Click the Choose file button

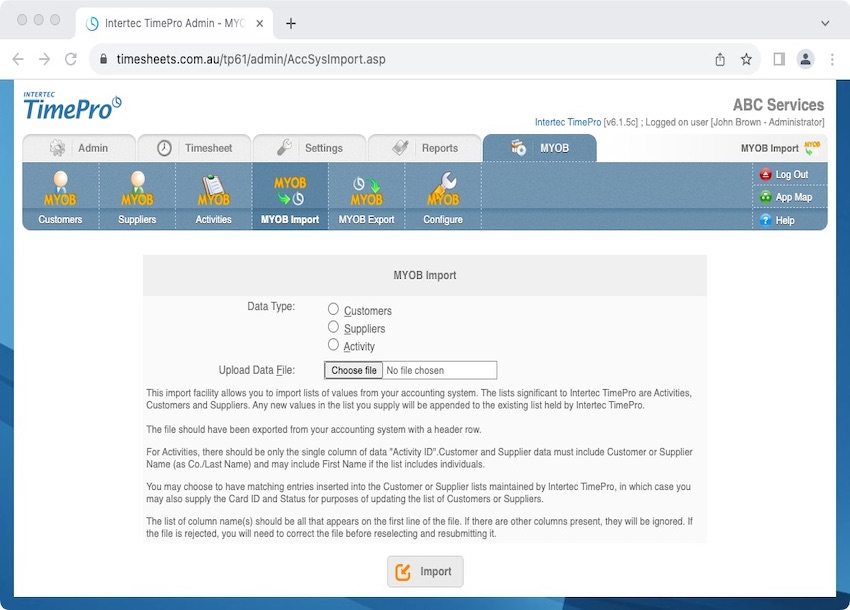point(353,370)
